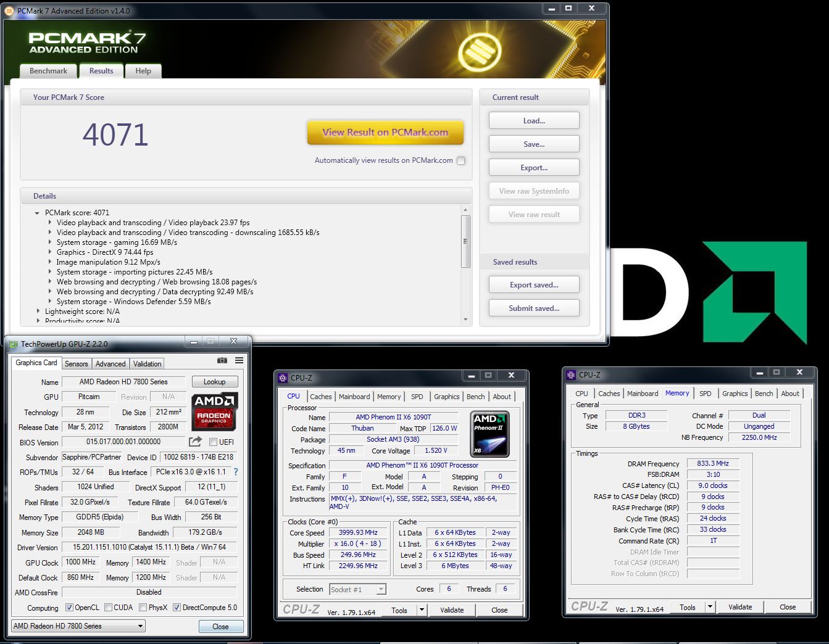Open the Socket #1 selection dropdown

click(381, 590)
